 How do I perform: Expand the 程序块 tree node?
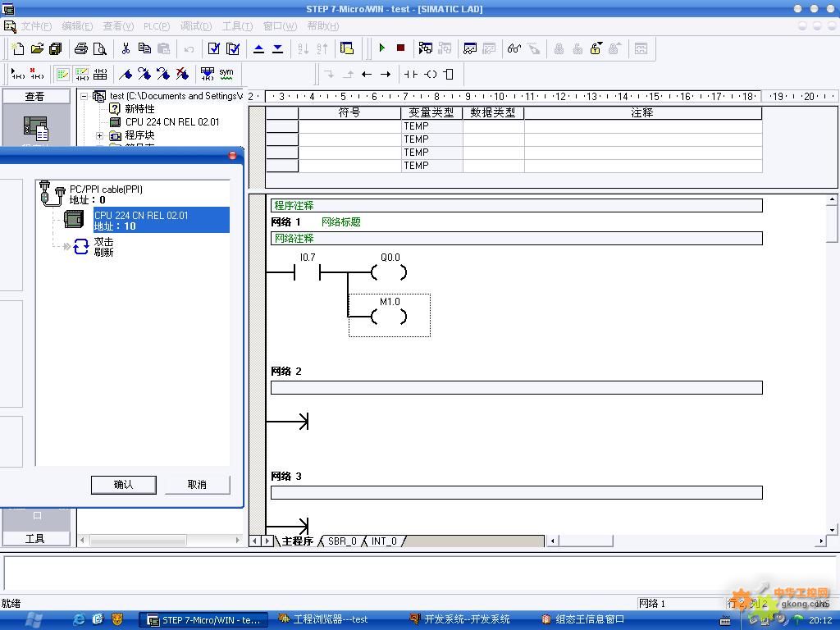click(99, 135)
